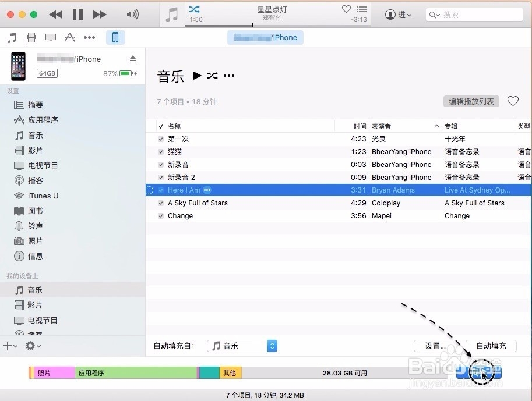The width and height of the screenshot is (532, 401).
Task: Uncheck the song 猫猫
Action: point(161,152)
